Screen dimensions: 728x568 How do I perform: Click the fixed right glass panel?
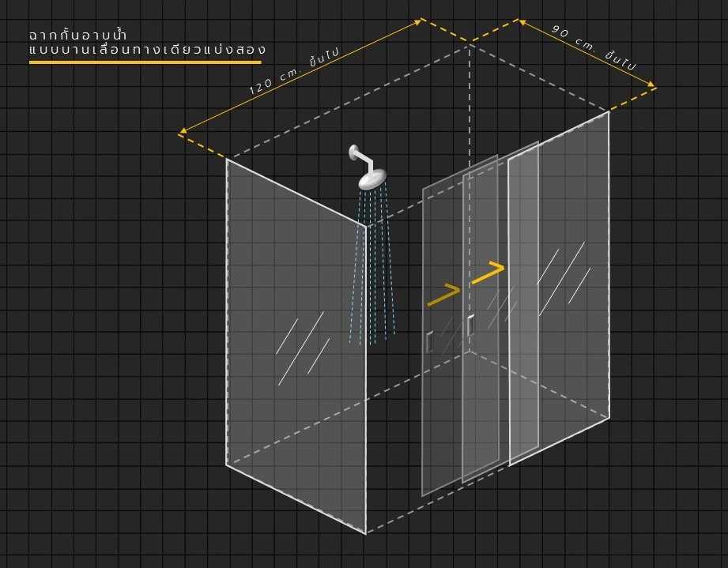(x=559, y=288)
